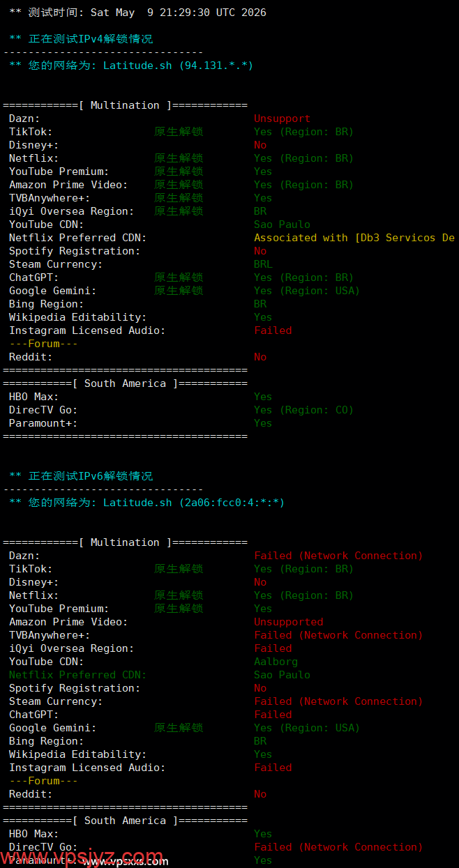Click the '正在测试IPv4解锁情况' heading
This screenshot has height=868, width=459.
tap(91, 39)
